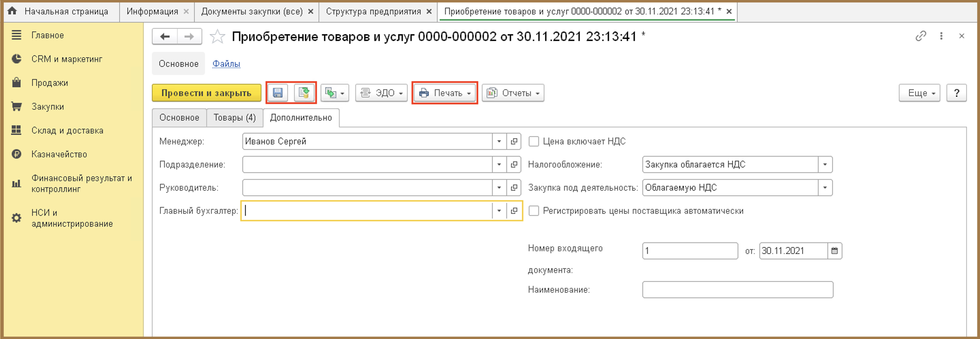Open the Печать dropdown menu
980x339 pixels.
click(445, 93)
